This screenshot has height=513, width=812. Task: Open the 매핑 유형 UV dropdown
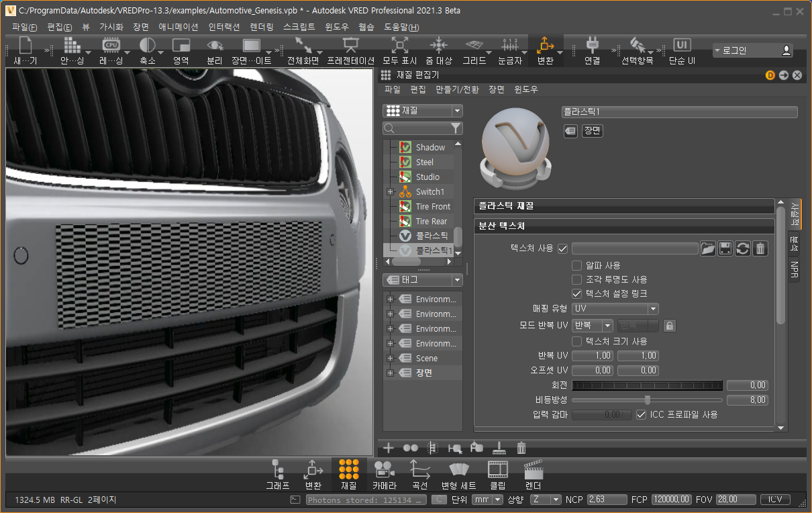click(x=615, y=309)
